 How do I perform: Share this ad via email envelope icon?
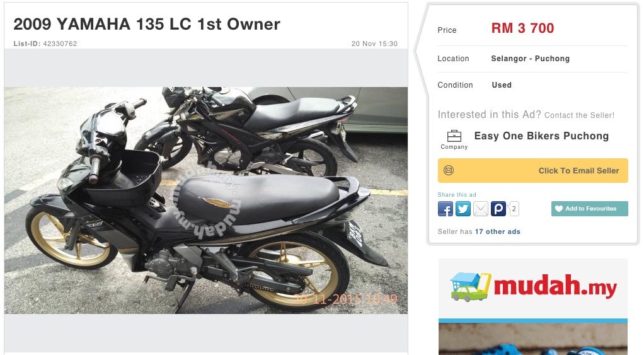tap(481, 209)
